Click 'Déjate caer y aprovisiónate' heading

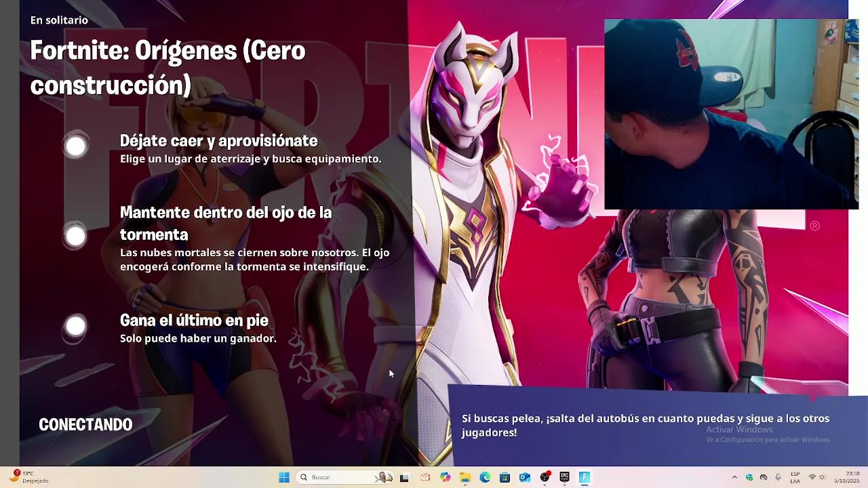point(218,140)
